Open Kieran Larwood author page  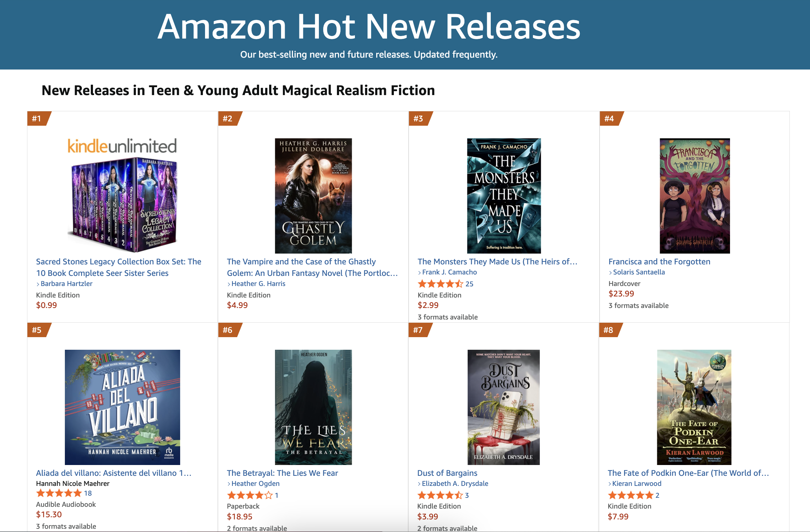pyautogui.click(x=637, y=483)
